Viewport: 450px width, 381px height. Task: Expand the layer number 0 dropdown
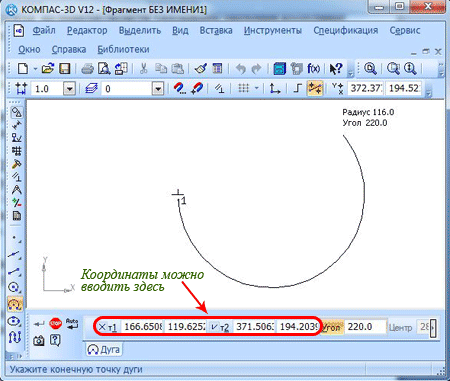(158, 89)
